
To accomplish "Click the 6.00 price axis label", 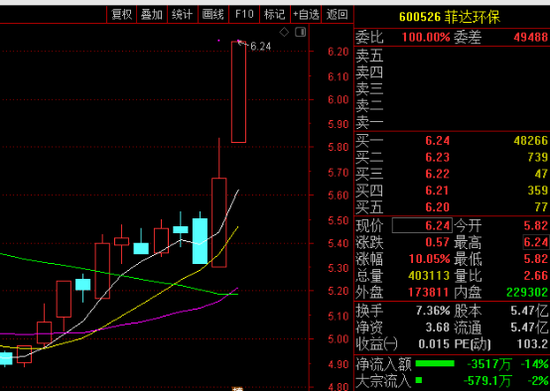I will point(338,100).
